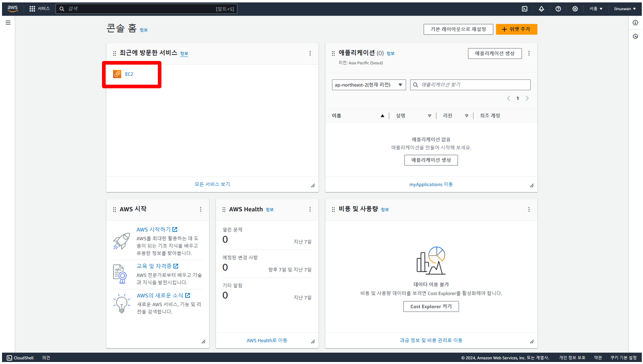The height and width of the screenshot is (364, 643).
Task: Click 정보 link next to 애플리케이션 (0)
Action: (390, 54)
